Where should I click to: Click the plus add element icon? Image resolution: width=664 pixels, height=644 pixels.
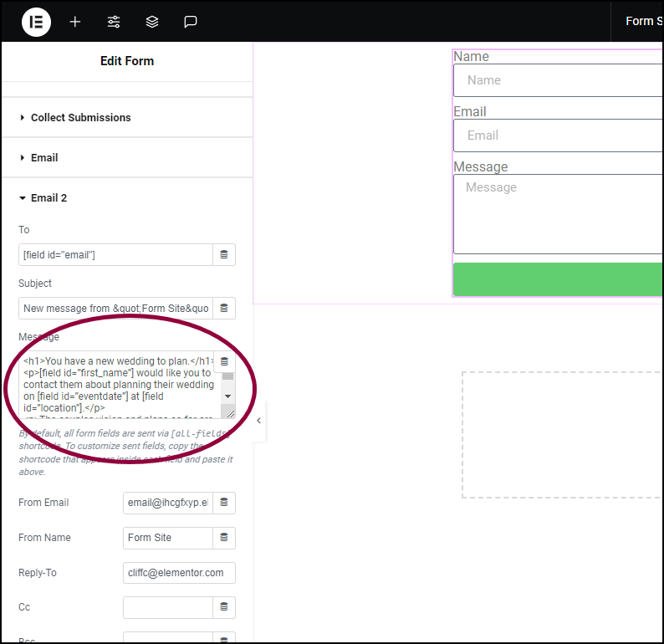[x=75, y=22]
